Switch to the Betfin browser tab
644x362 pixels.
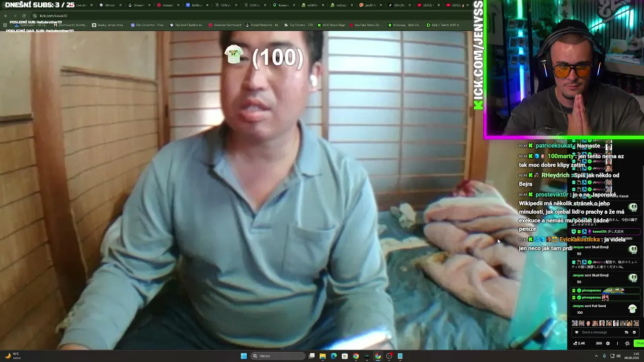pyautogui.click(x=197, y=5)
